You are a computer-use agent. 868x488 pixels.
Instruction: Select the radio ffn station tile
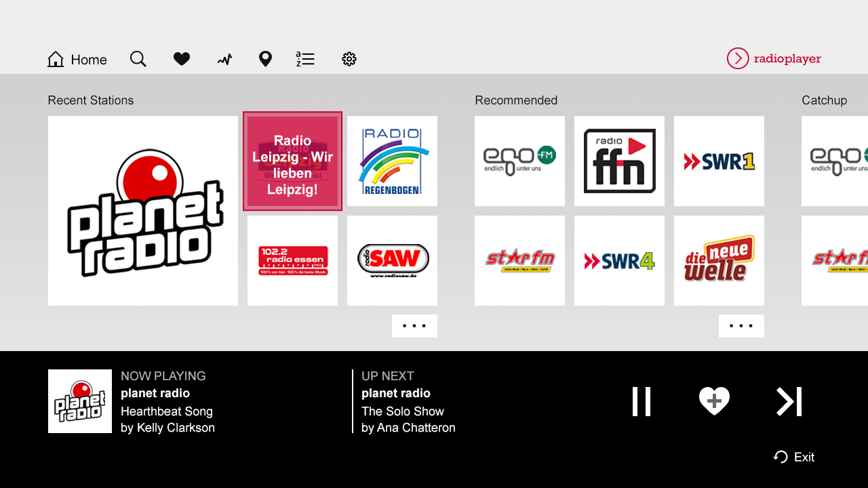(619, 161)
